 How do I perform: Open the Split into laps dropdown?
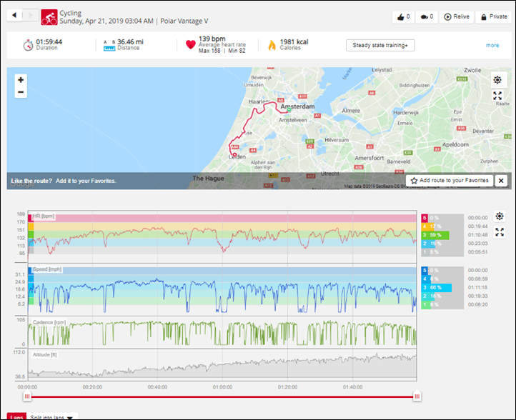52,417
